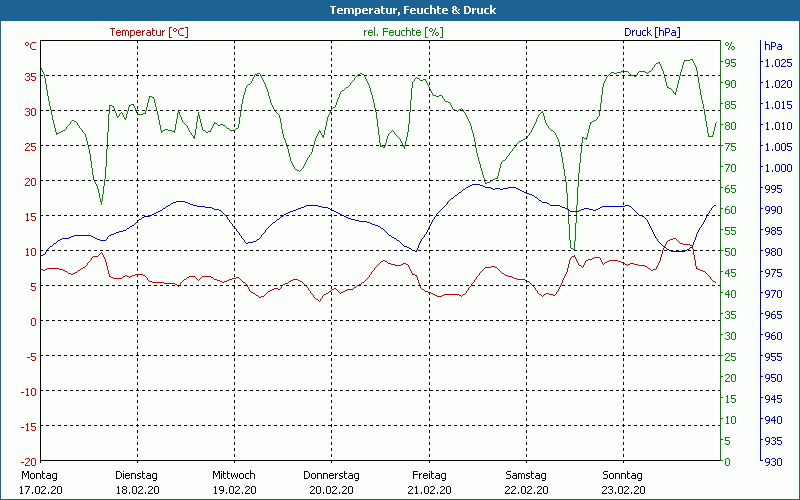800x500 pixels.
Task: Click the 930 hPa pressure axis tick
Action: point(773,462)
